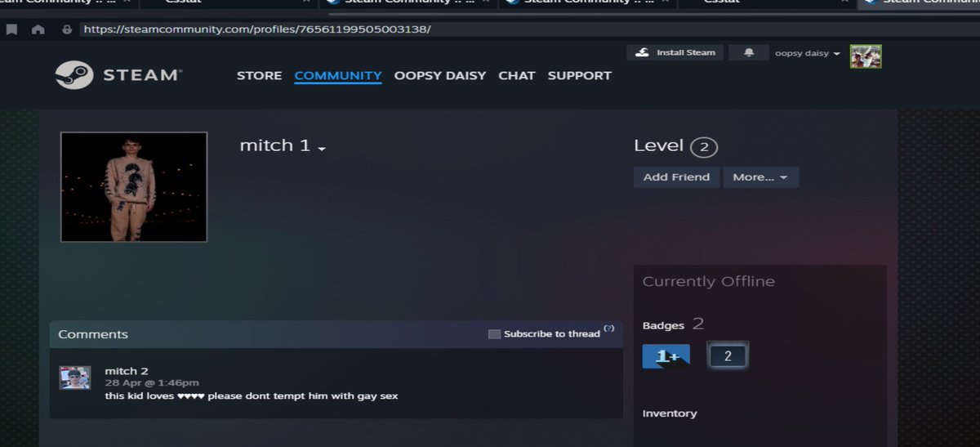Click the bookmark icon in browser toolbar
The image size is (980, 447).
(x=12, y=29)
